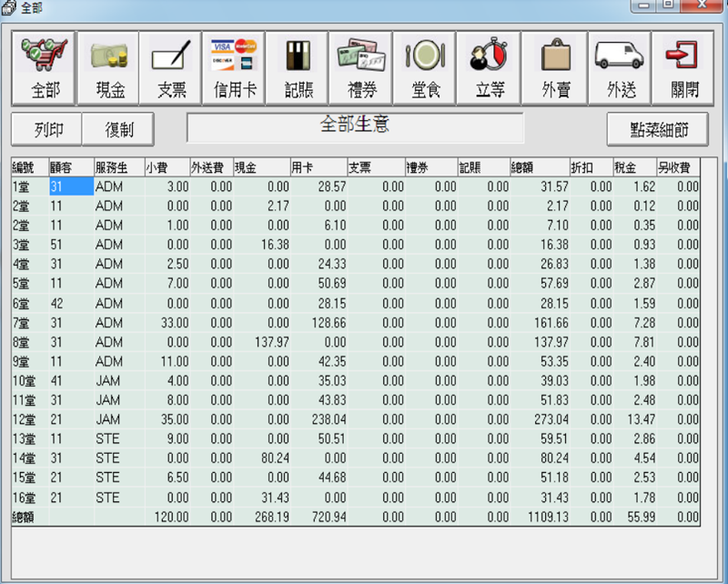Click cash value 16.38 in row 3堂
Screen dimensions: 728x584
[262, 245]
